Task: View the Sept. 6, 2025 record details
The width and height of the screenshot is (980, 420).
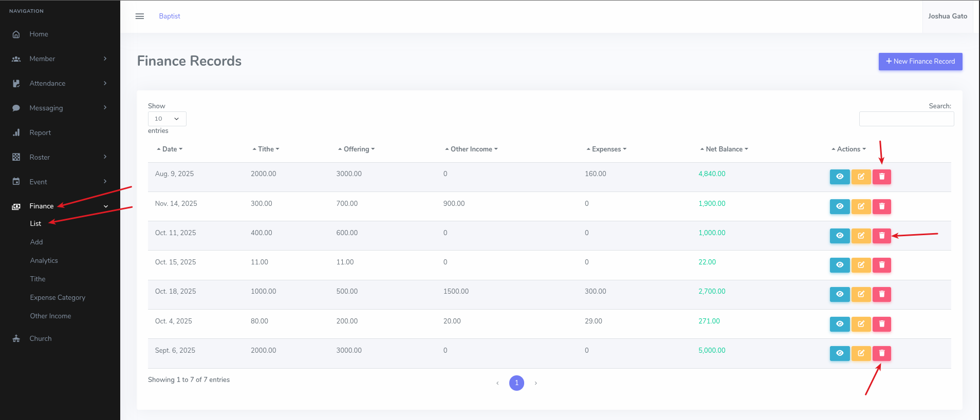Action: [839, 353]
